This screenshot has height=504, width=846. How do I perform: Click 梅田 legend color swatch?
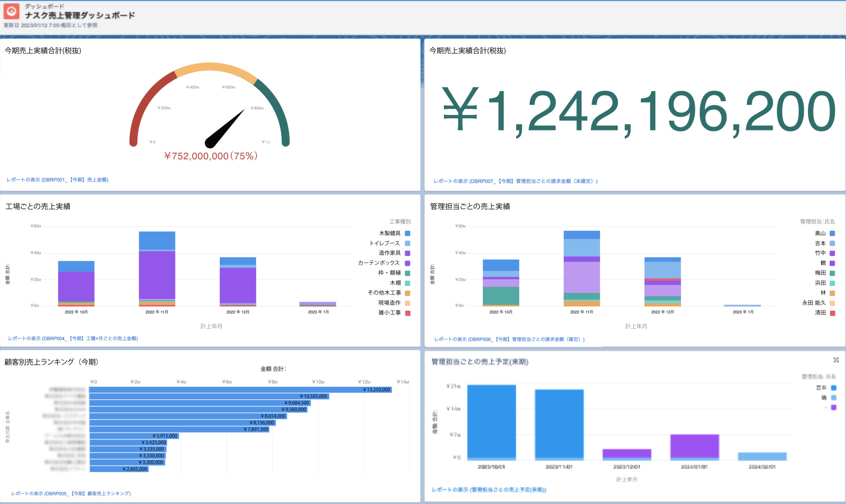(832, 273)
